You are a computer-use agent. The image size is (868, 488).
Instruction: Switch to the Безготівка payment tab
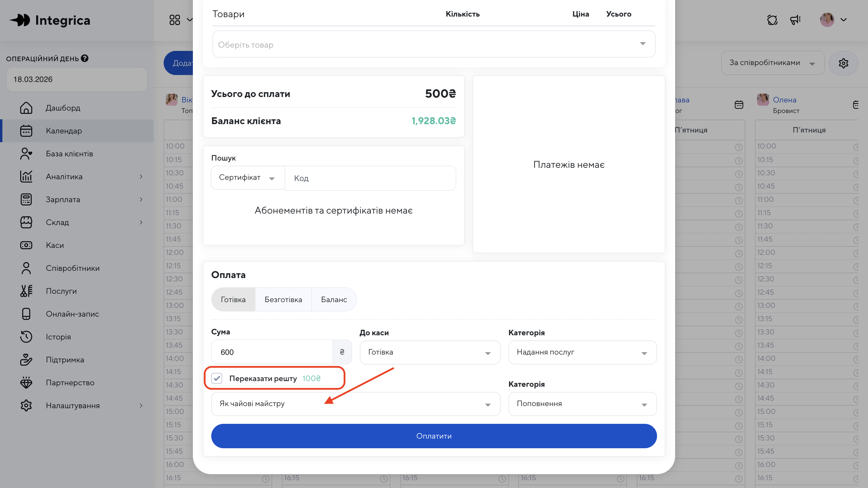coord(283,299)
